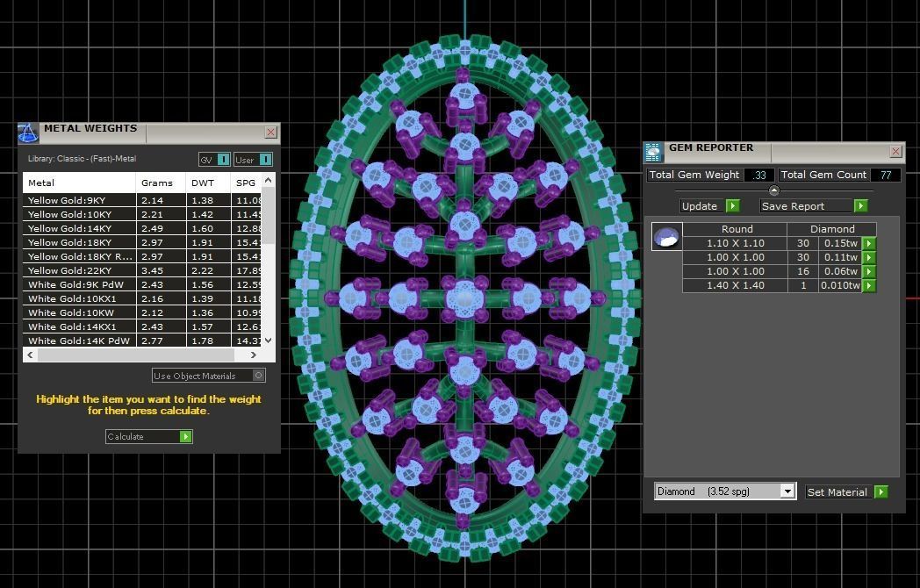Click the DWT column header
920x588 pixels.
[208, 183]
